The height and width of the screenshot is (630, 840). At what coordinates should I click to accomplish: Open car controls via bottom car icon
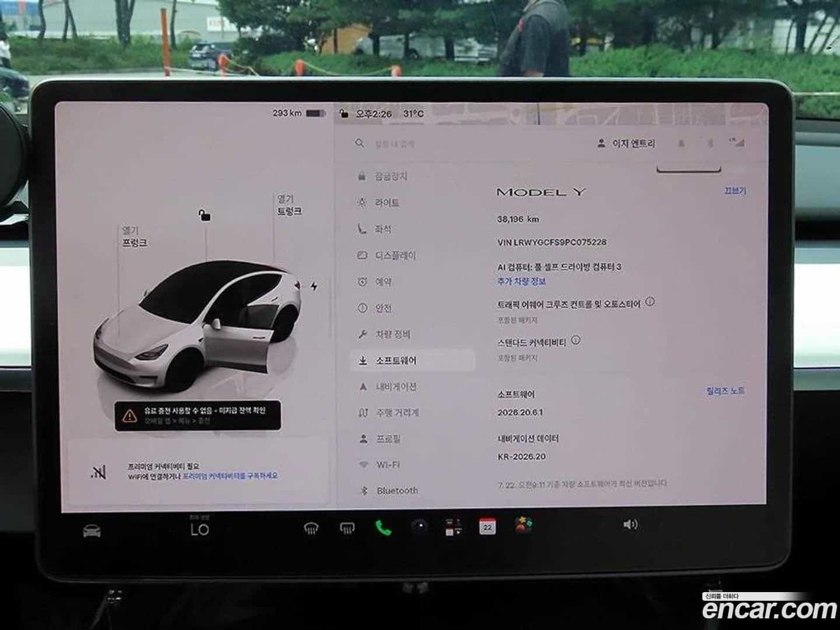click(92, 530)
